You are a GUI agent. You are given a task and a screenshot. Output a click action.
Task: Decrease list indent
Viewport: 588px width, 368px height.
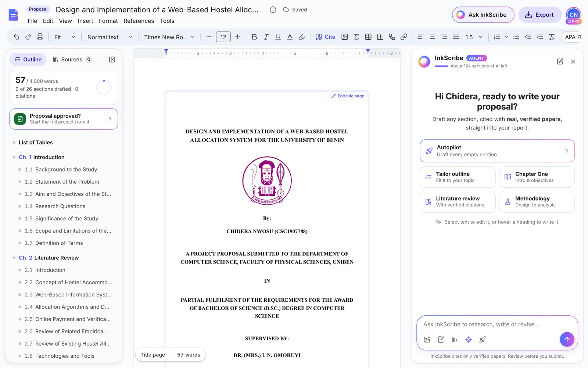click(x=528, y=37)
